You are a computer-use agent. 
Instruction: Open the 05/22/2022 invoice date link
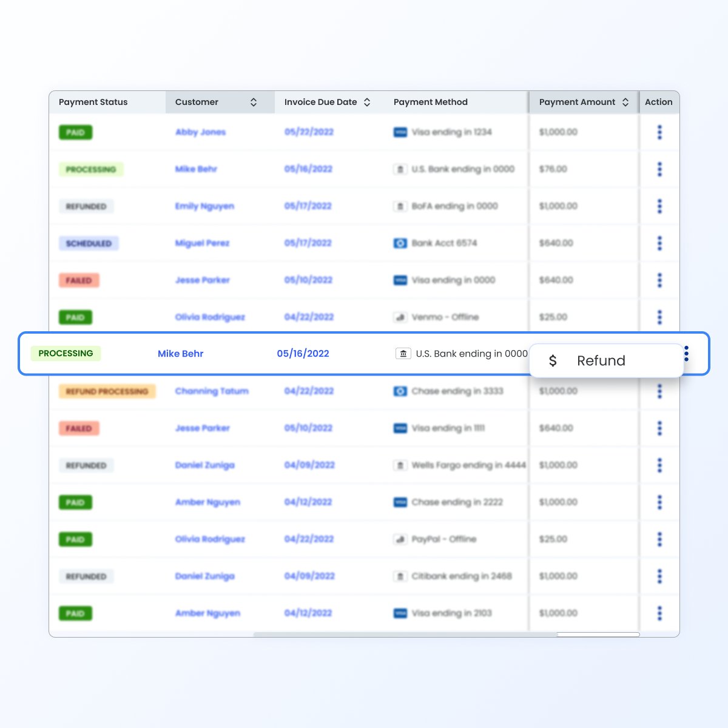point(309,132)
